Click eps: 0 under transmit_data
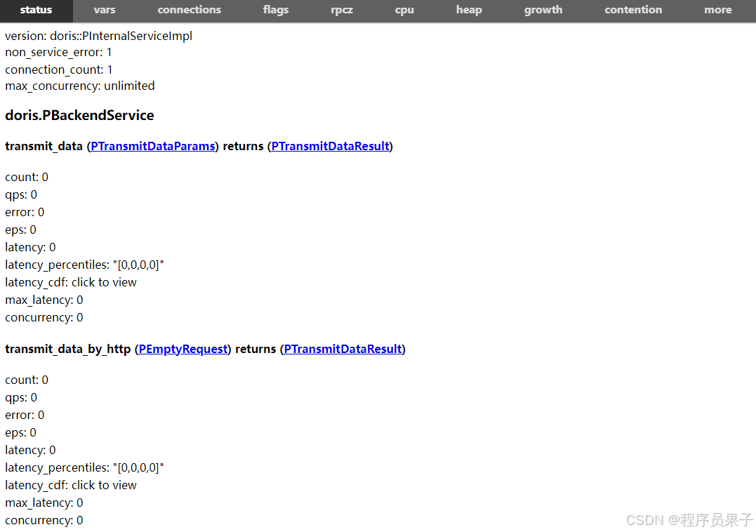Viewport: 756px width, 532px height. [x=21, y=230]
